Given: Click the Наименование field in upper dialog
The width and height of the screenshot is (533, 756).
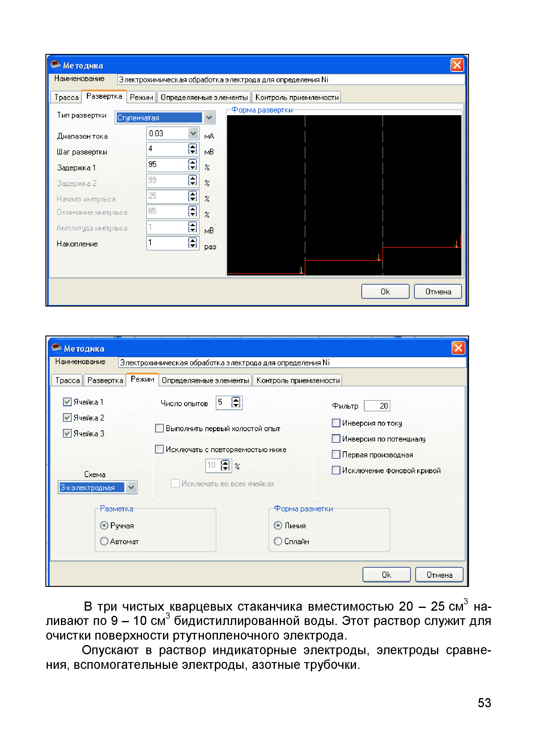Looking at the screenshot, I should tap(291, 80).
